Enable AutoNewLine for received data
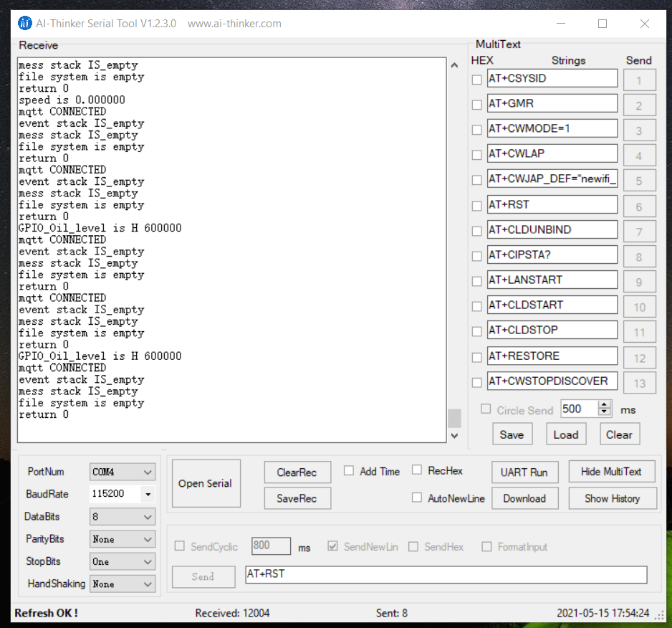Screen dimensions: 672x628 click(x=417, y=497)
